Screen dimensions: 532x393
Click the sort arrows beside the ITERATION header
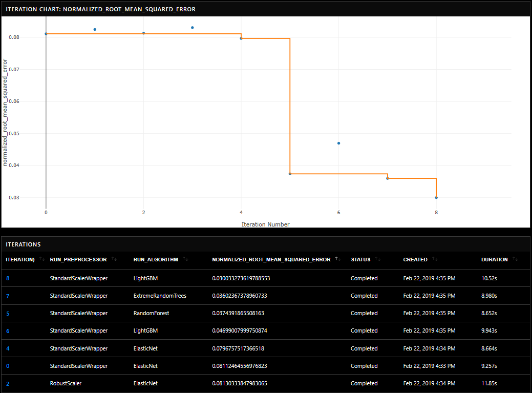click(x=41, y=259)
